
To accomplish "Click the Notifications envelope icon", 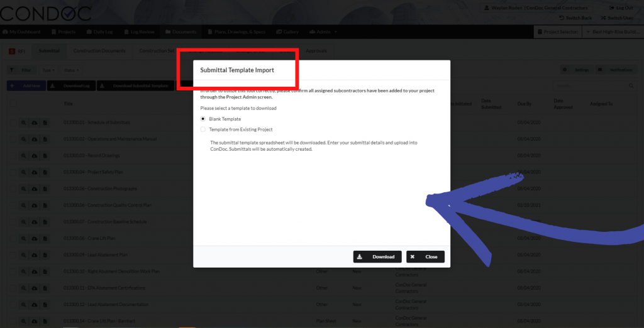I will tap(600, 70).
